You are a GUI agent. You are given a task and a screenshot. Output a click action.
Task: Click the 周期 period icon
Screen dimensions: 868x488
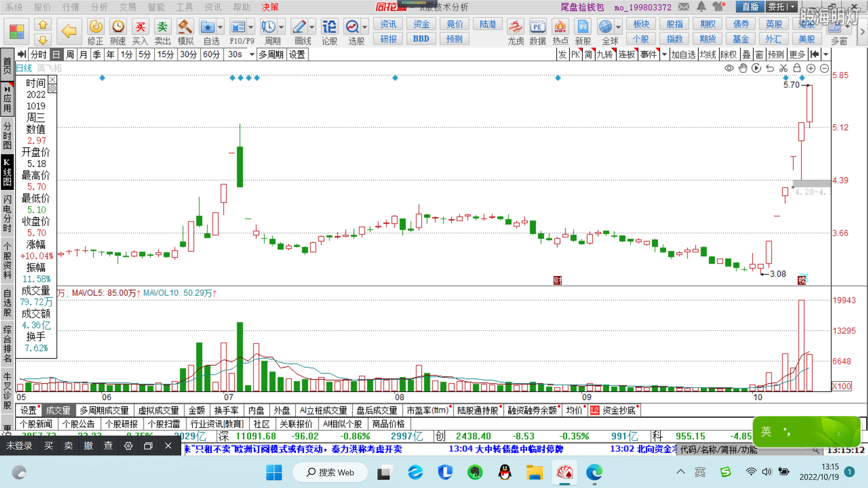pyautogui.click(x=269, y=32)
